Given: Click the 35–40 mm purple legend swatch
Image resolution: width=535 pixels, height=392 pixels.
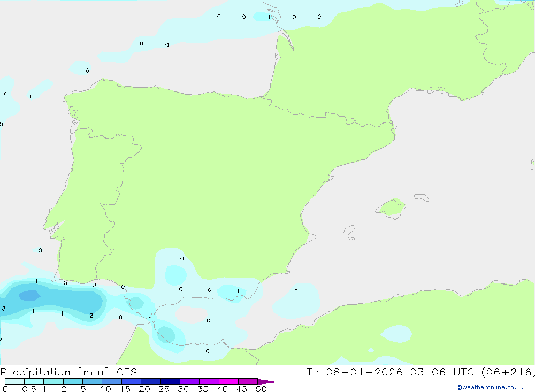Looking at the screenshot, I should (209, 381).
